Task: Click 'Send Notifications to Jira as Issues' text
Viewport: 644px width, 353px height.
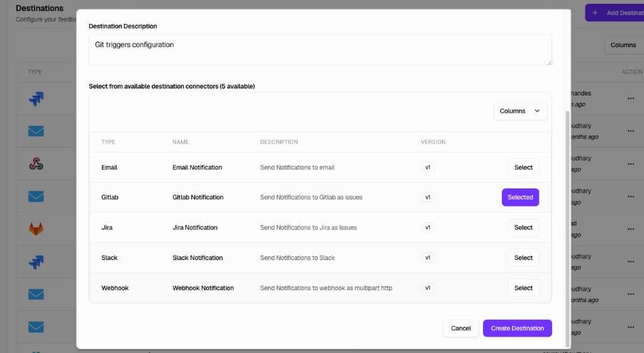Action: [x=308, y=227]
